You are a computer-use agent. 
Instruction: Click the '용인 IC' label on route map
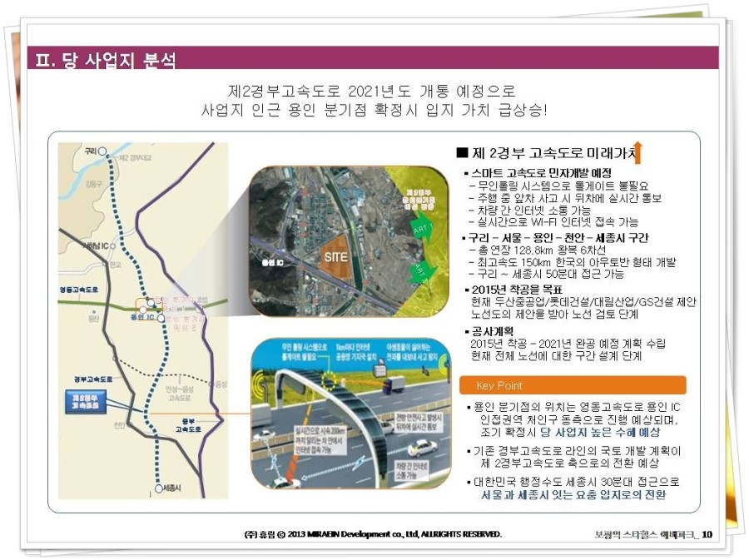(x=143, y=317)
